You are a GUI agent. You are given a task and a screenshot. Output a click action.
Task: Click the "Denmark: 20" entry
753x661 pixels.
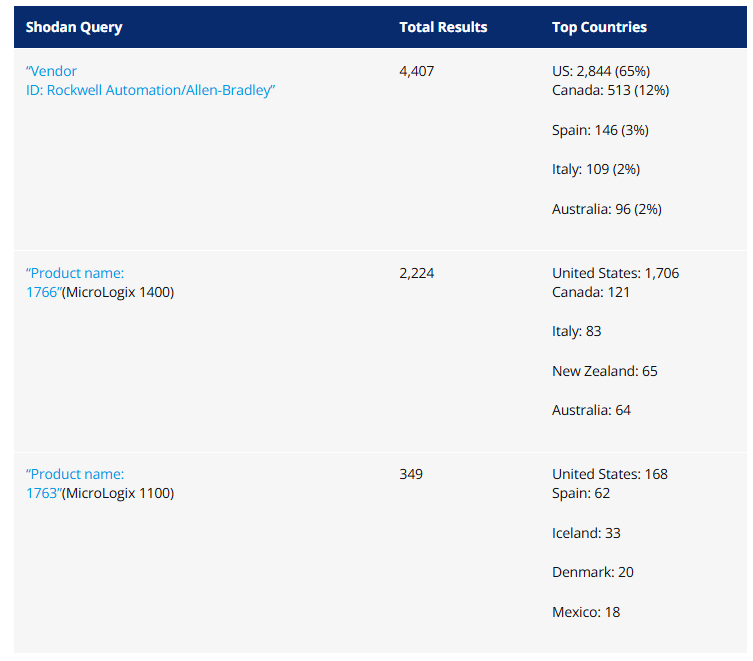point(593,572)
